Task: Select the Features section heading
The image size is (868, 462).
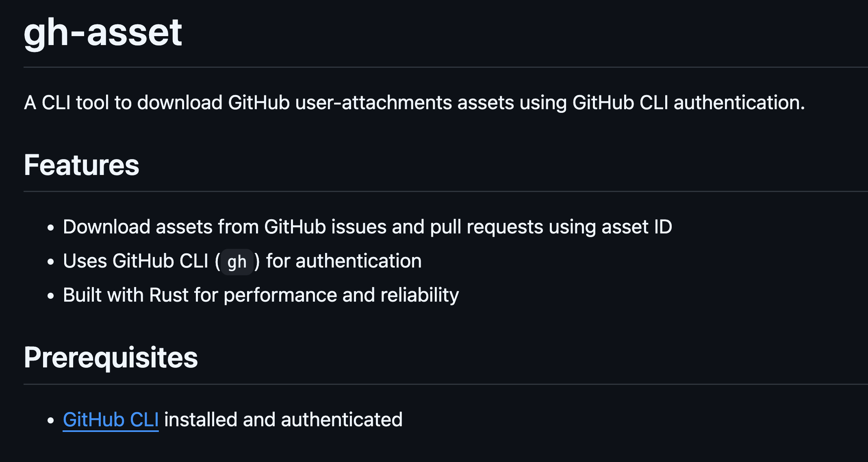Action: pyautogui.click(x=81, y=165)
